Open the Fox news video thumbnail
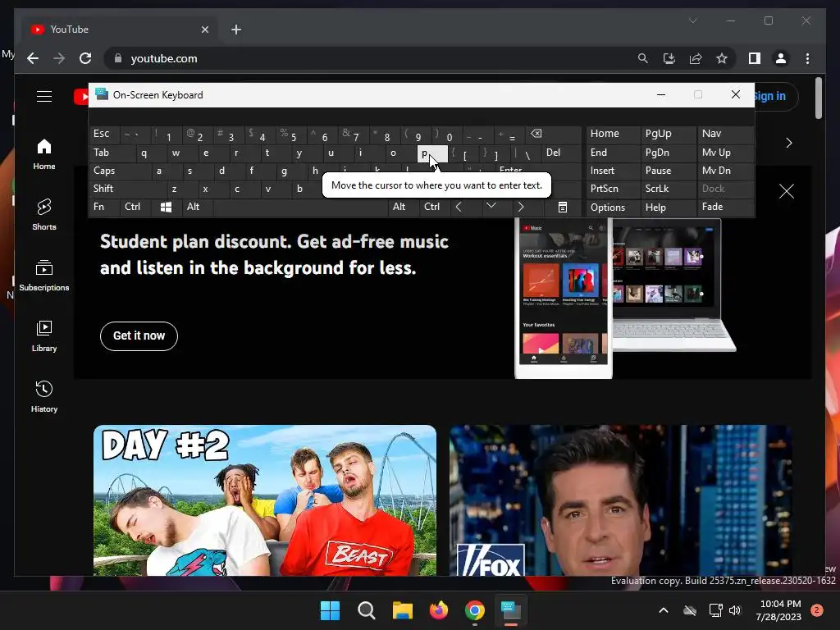840x630 pixels. (620, 500)
